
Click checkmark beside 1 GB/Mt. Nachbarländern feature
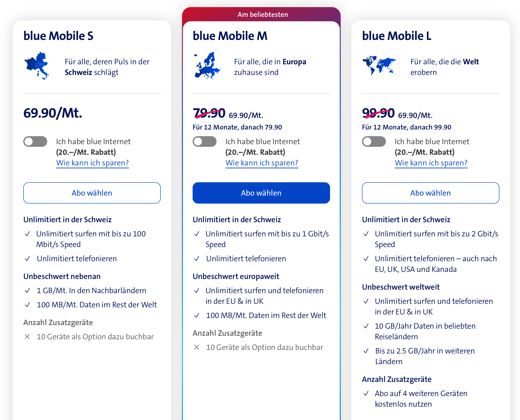[x=27, y=290]
